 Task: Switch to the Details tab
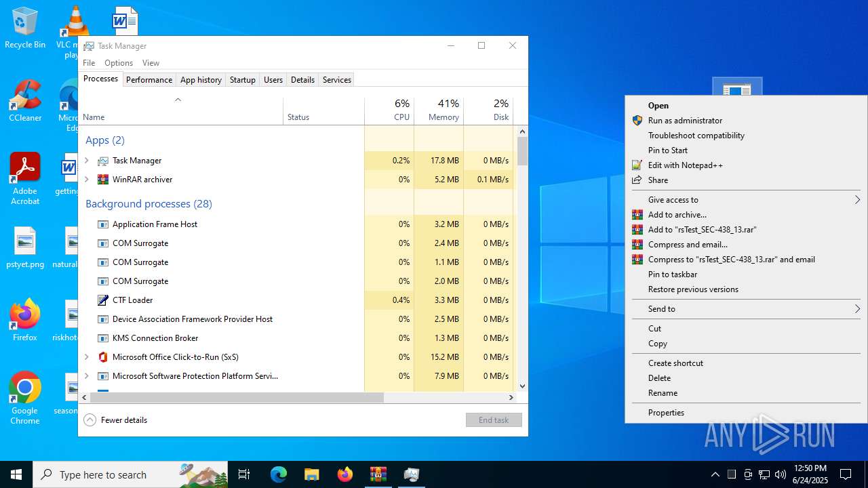(x=302, y=80)
